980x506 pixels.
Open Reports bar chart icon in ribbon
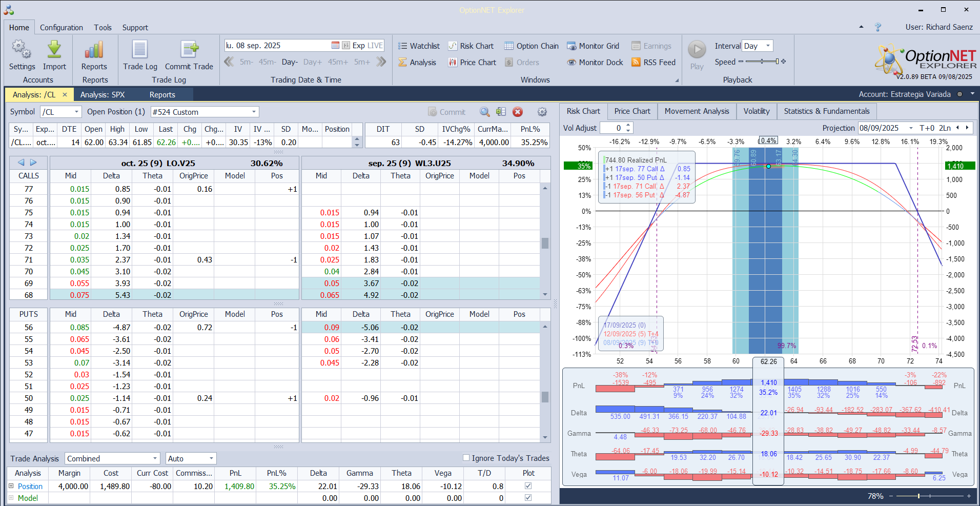[94, 50]
